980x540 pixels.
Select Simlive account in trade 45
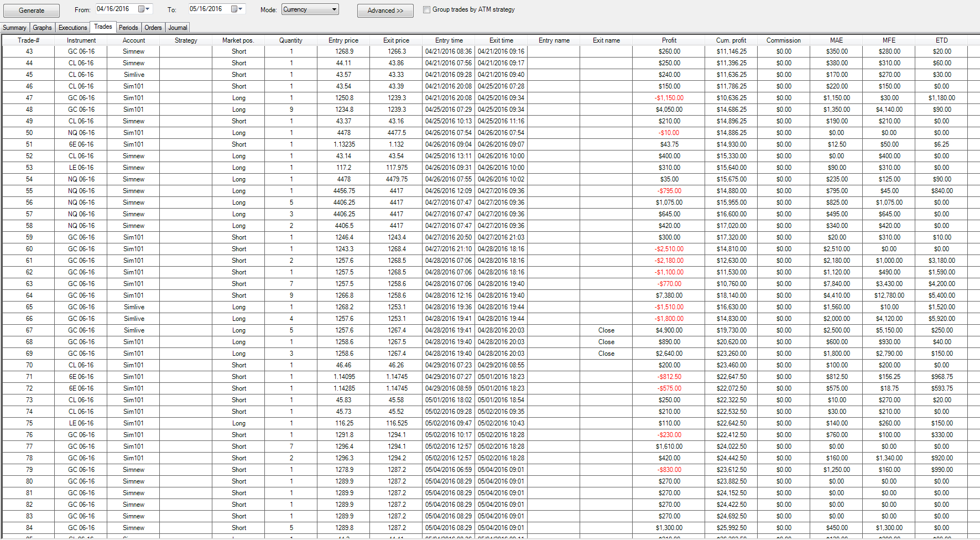[134, 75]
